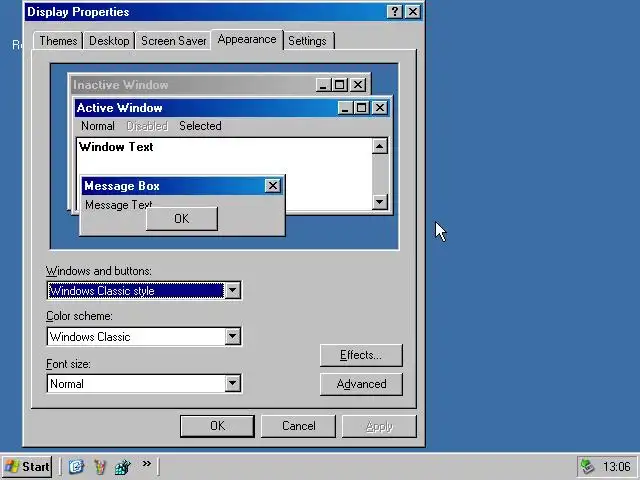The height and width of the screenshot is (480, 640).
Task: Go to the Settings tab
Action: click(x=307, y=41)
